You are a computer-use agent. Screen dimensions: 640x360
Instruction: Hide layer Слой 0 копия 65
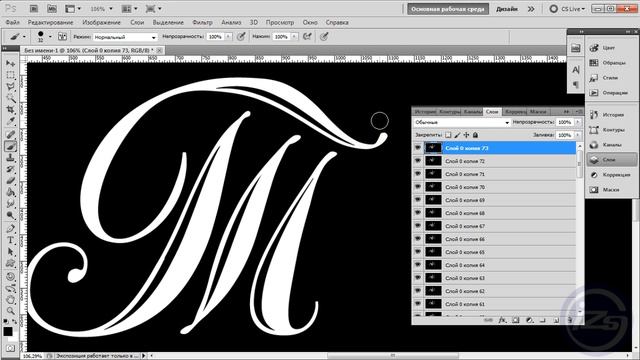pos(418,252)
